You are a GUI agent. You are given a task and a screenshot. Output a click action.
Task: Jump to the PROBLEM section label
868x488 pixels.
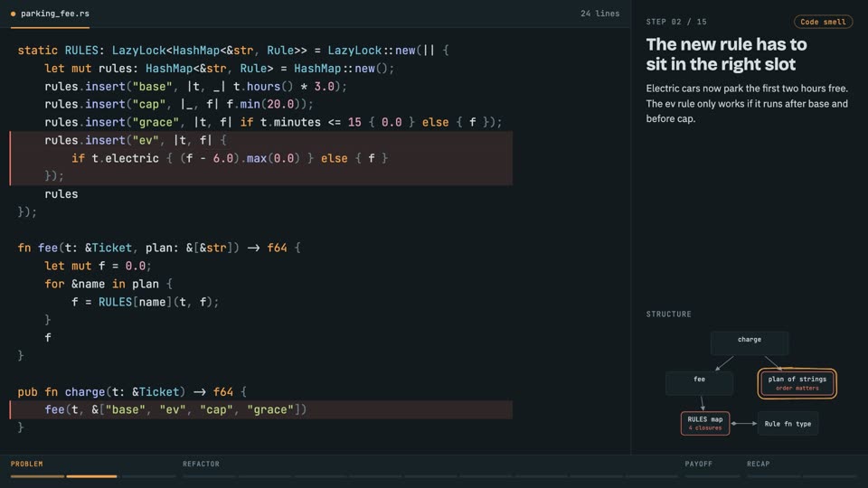26,464
